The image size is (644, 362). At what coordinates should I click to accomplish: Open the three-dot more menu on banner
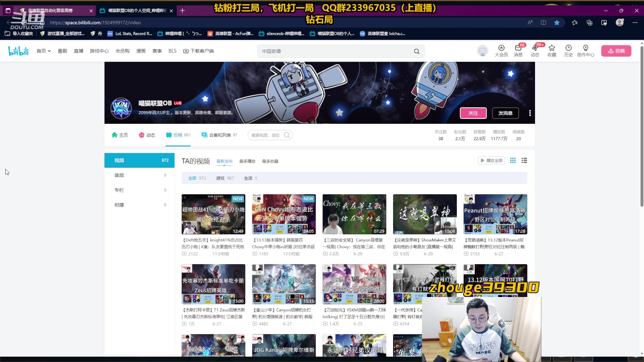tap(530, 113)
